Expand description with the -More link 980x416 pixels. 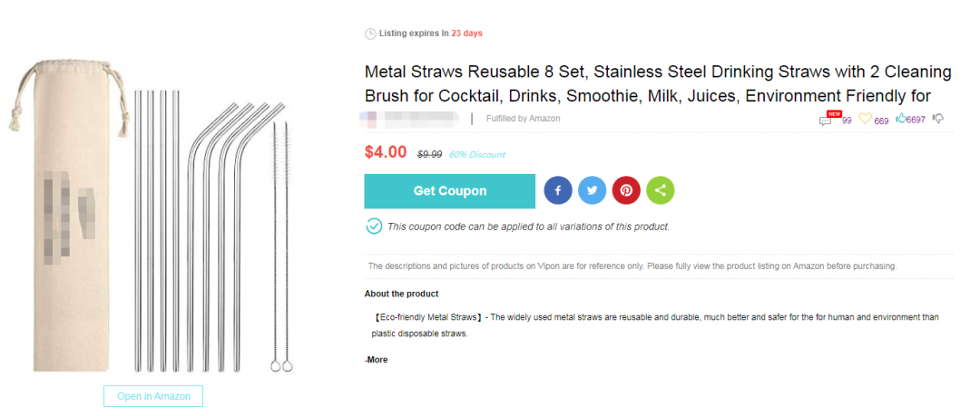[x=376, y=360]
